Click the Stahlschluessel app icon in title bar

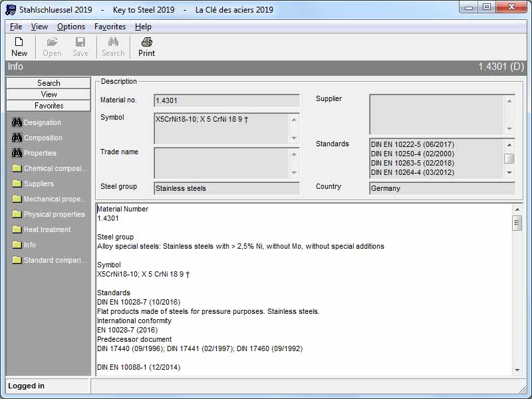(11, 10)
